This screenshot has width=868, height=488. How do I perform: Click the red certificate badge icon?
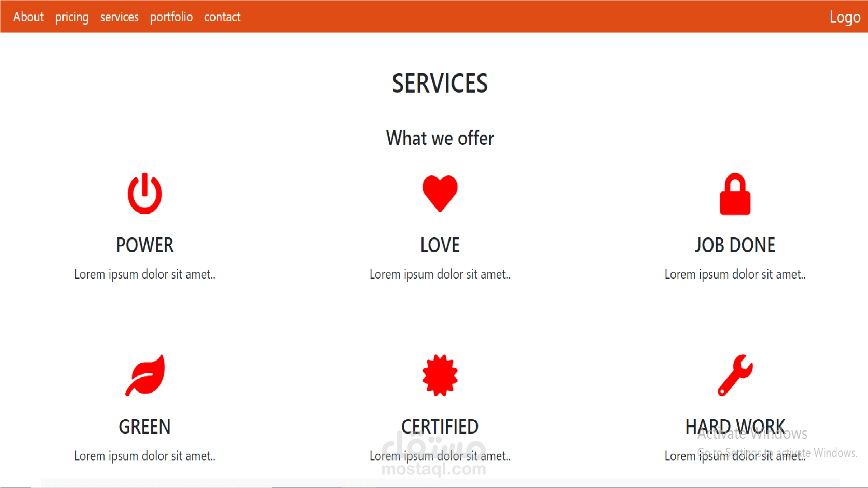(440, 375)
